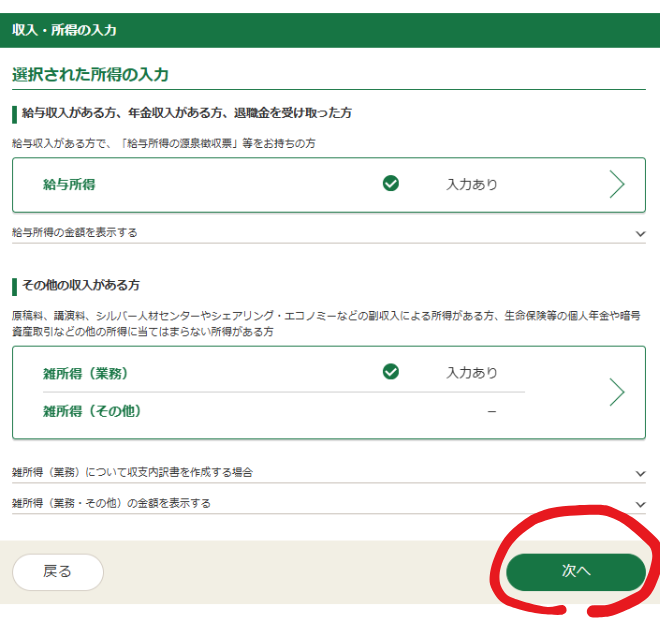The height and width of the screenshot is (630, 660).
Task: Click the right arrow on 給与所得 card
Action: click(x=616, y=184)
